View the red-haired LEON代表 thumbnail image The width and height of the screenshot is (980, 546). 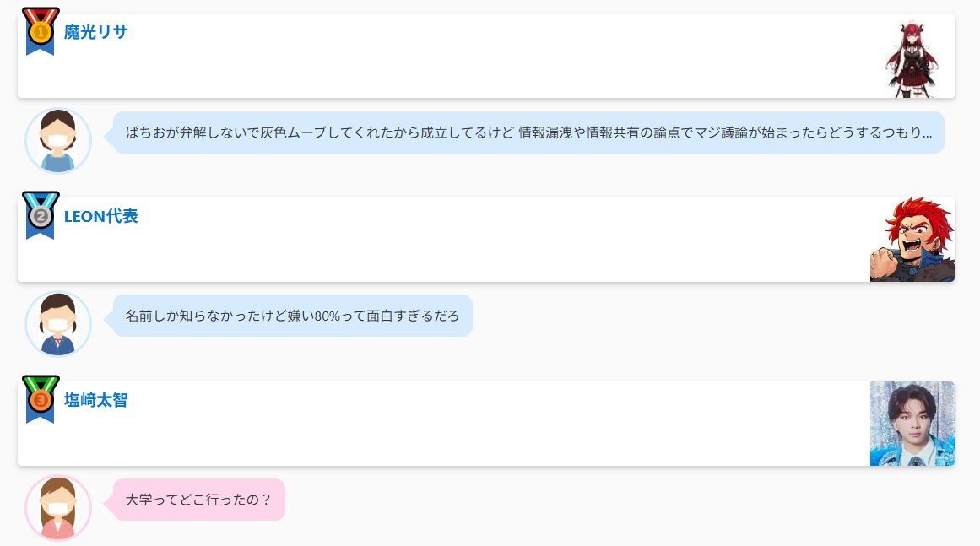coord(912,240)
